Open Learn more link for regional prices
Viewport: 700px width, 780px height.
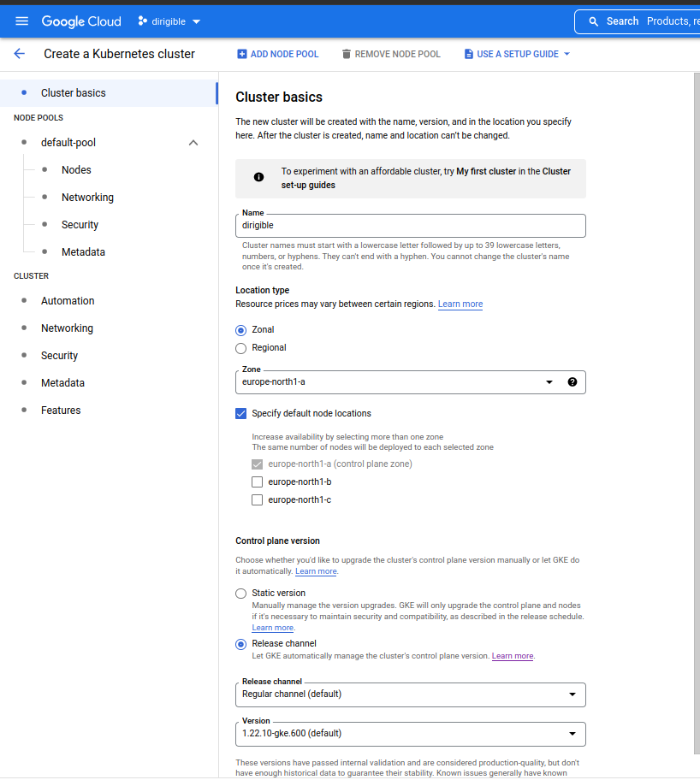point(460,304)
